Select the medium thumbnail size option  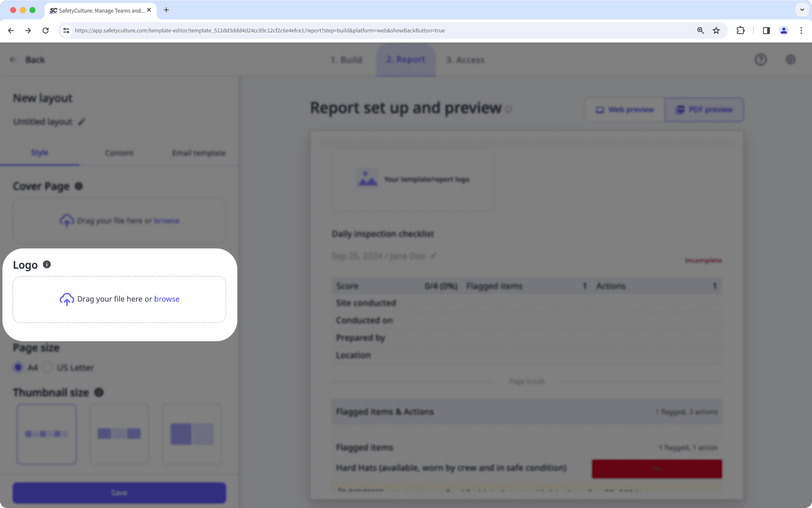119,434
